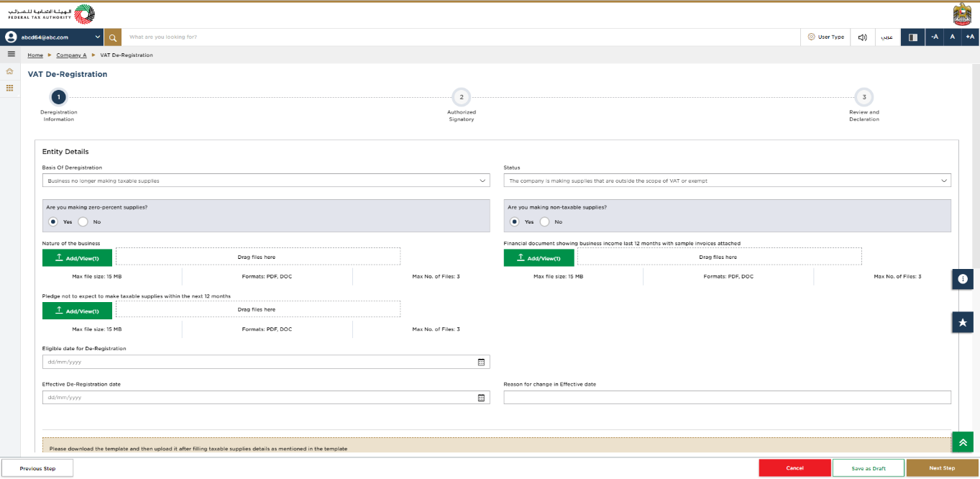
Task: Click Previous Step button
Action: click(37, 468)
